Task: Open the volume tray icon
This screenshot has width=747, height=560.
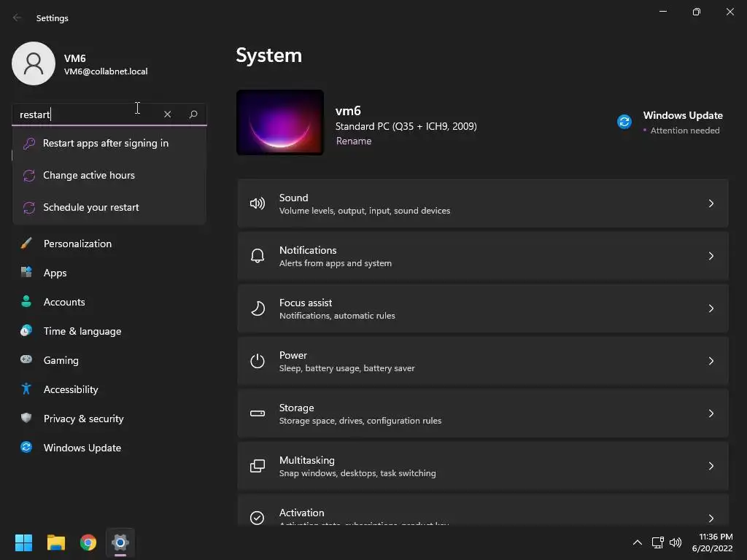Action: [676, 542]
